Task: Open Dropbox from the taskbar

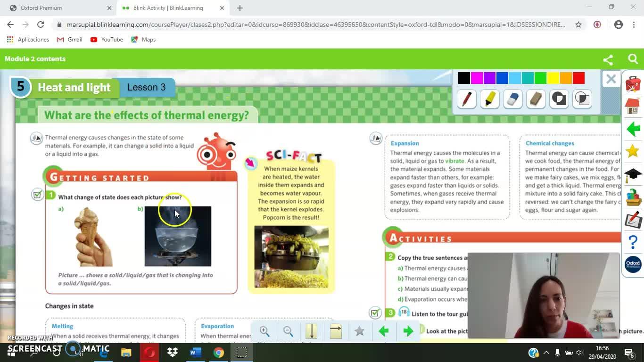Action: coord(173,352)
